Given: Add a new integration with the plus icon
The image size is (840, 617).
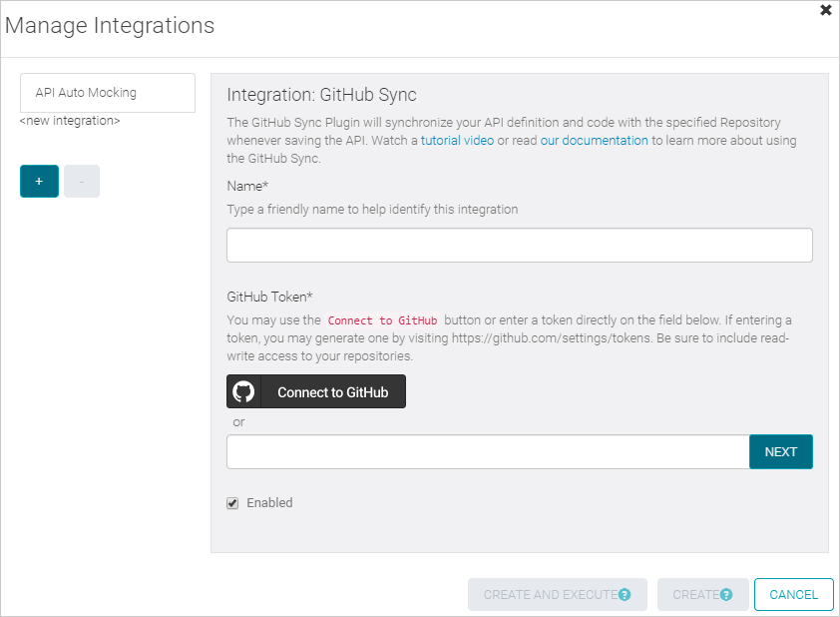Looking at the screenshot, I should [38, 181].
